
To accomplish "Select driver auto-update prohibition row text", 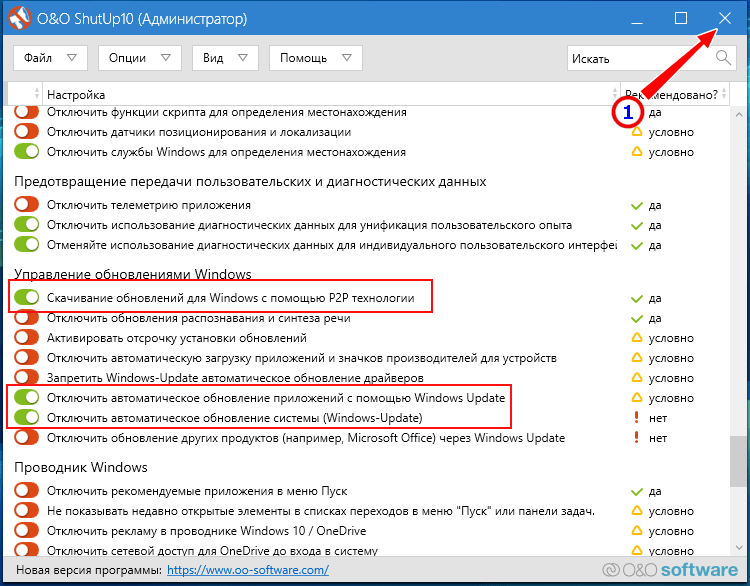I will point(235,378).
